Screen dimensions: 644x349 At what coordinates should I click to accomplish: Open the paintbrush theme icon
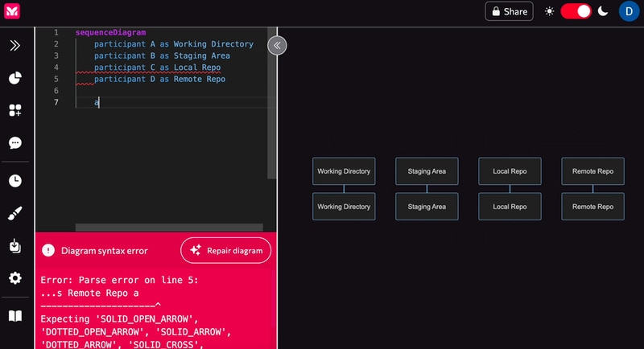tap(14, 213)
